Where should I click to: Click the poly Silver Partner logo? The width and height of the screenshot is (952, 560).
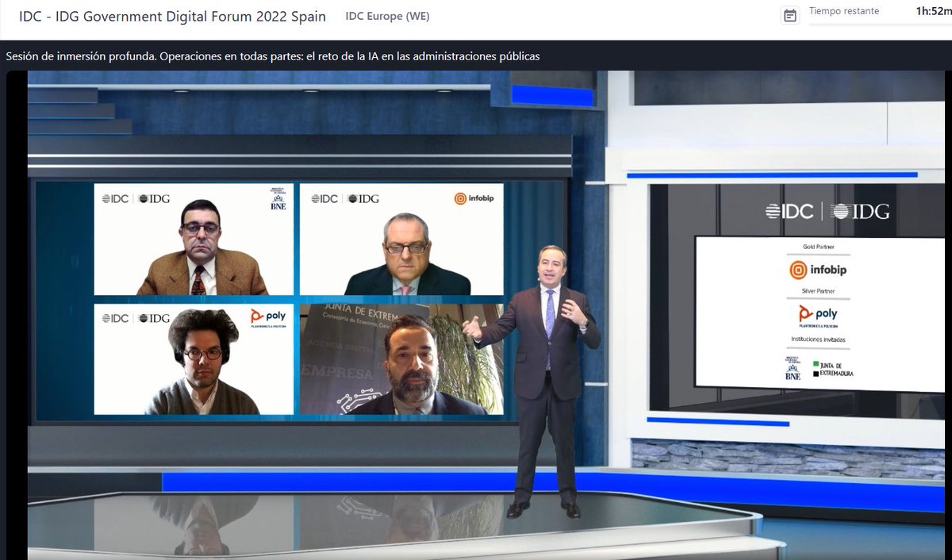(x=818, y=315)
